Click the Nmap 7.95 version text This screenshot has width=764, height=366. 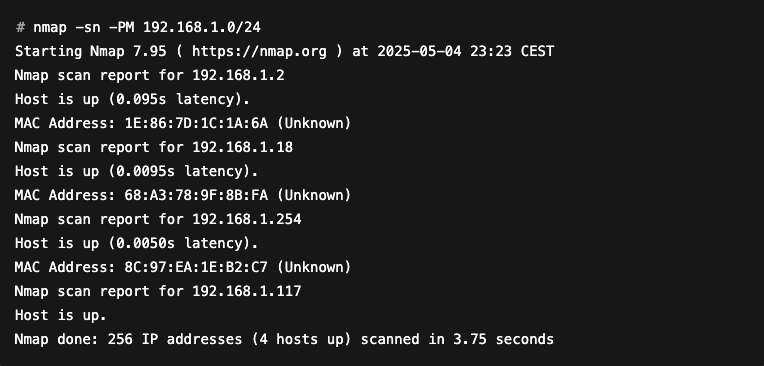tap(128, 52)
